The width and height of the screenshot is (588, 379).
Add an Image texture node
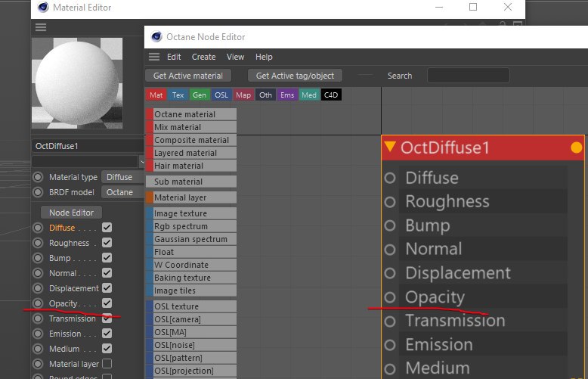coord(191,213)
